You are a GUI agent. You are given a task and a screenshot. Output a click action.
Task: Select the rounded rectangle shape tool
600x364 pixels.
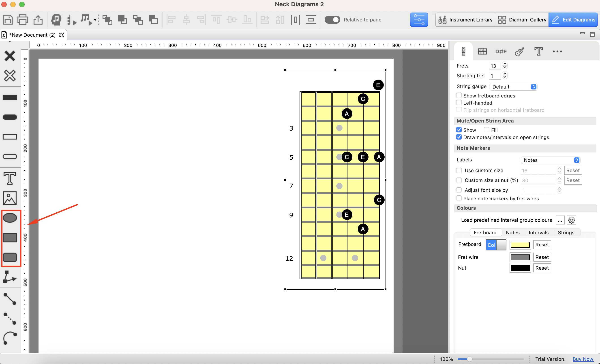pyautogui.click(x=10, y=257)
